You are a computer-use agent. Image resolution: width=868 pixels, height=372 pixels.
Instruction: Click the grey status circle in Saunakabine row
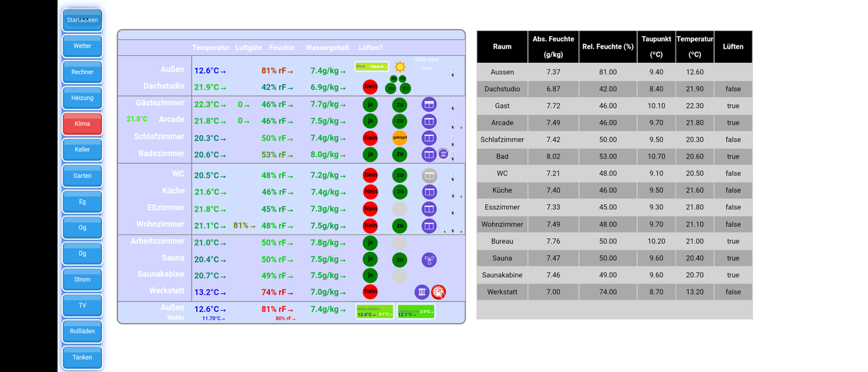click(x=399, y=276)
